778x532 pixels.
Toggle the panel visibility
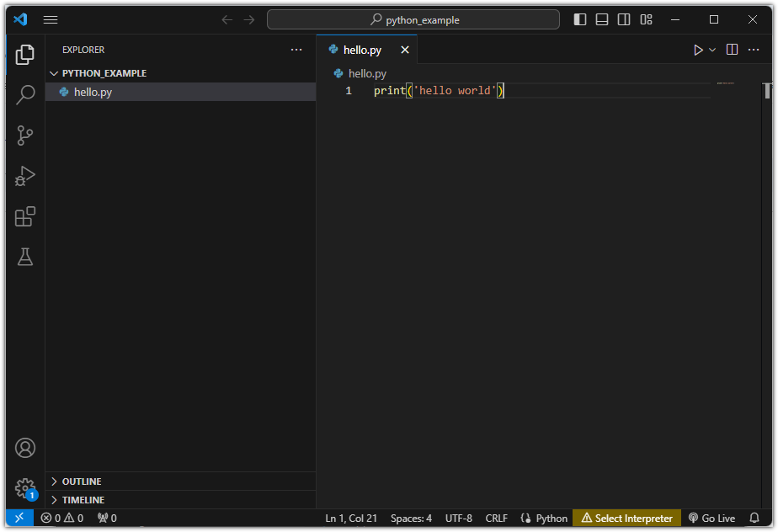601,19
